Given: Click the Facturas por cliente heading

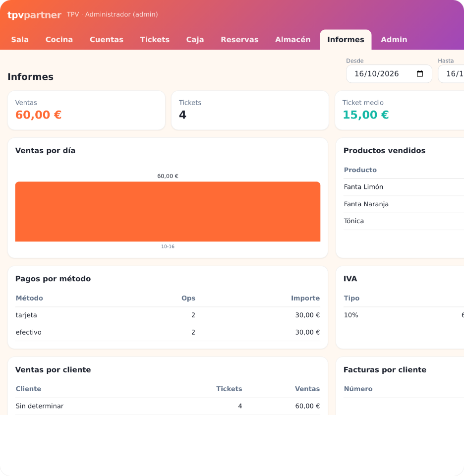Looking at the screenshot, I should [385, 370].
